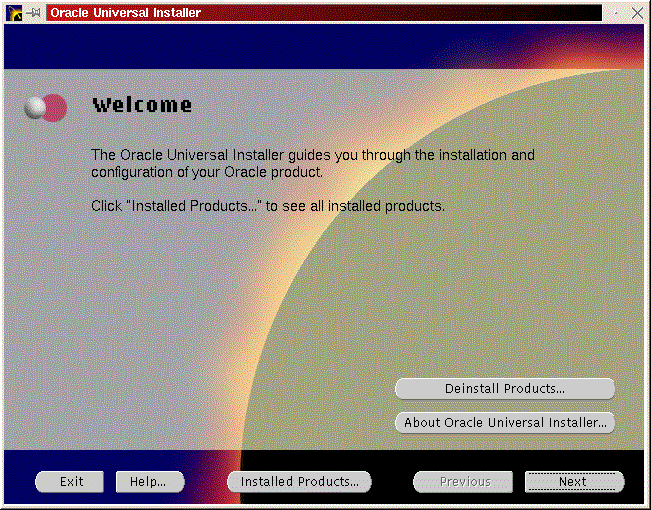This screenshot has height=510, width=651.
Task: Minimize the window using the small dot button
Action: click(x=614, y=13)
